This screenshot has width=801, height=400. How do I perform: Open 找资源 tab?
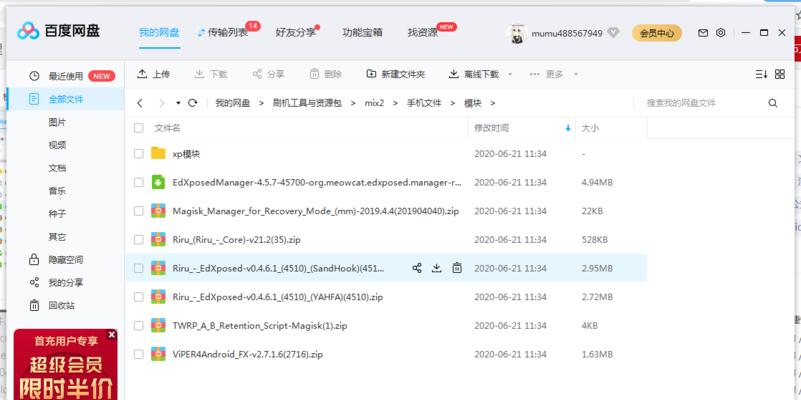point(423,33)
